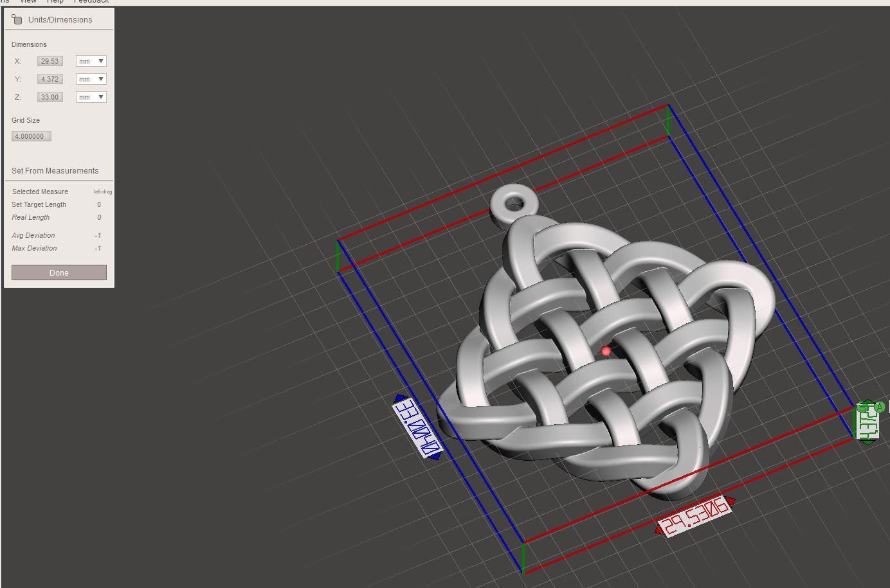Click the Y dimension field 4.372
890x588 pixels.
50,79
